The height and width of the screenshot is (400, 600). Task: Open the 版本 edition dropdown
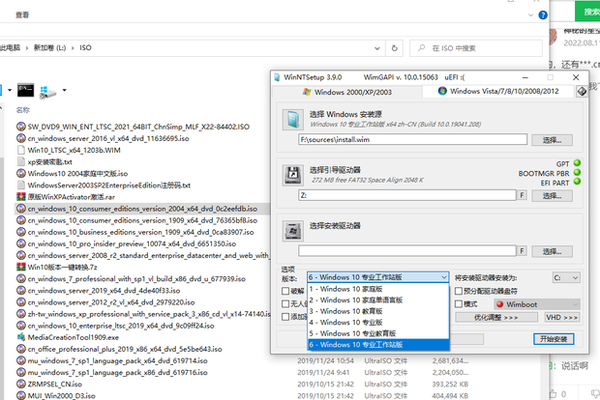coord(378,277)
